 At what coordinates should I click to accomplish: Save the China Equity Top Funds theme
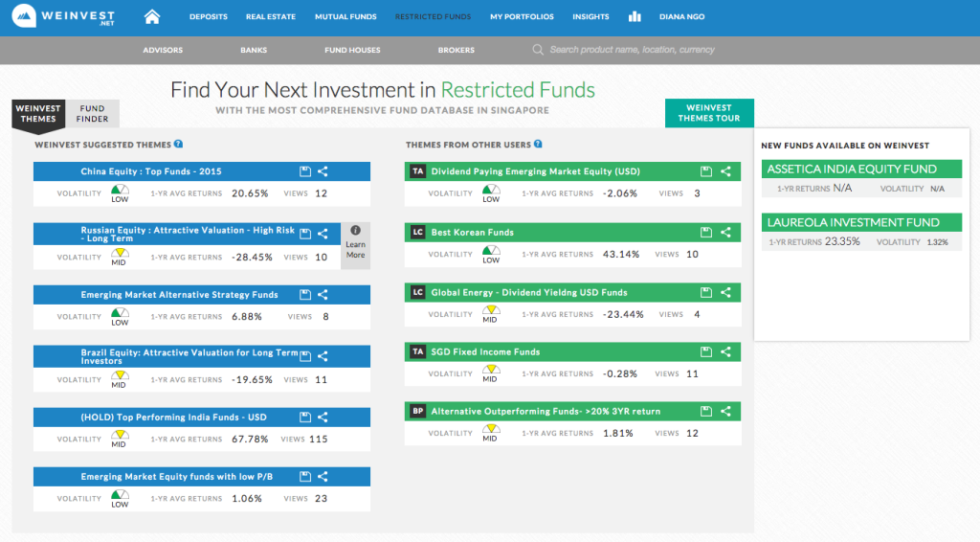(x=305, y=171)
